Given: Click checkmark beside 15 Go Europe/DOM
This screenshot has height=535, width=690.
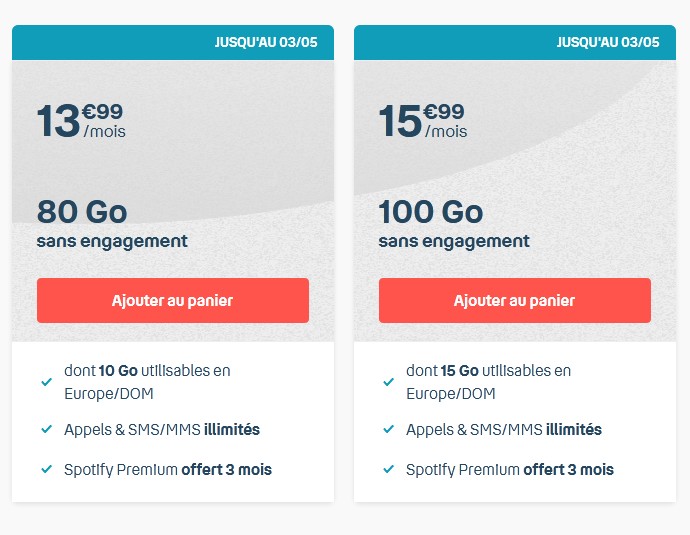Looking at the screenshot, I should (388, 382).
